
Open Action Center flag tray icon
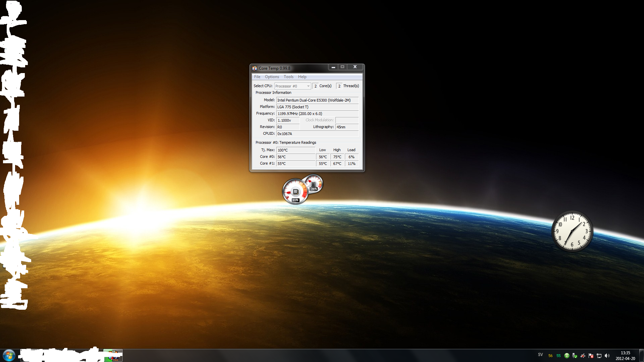591,356
